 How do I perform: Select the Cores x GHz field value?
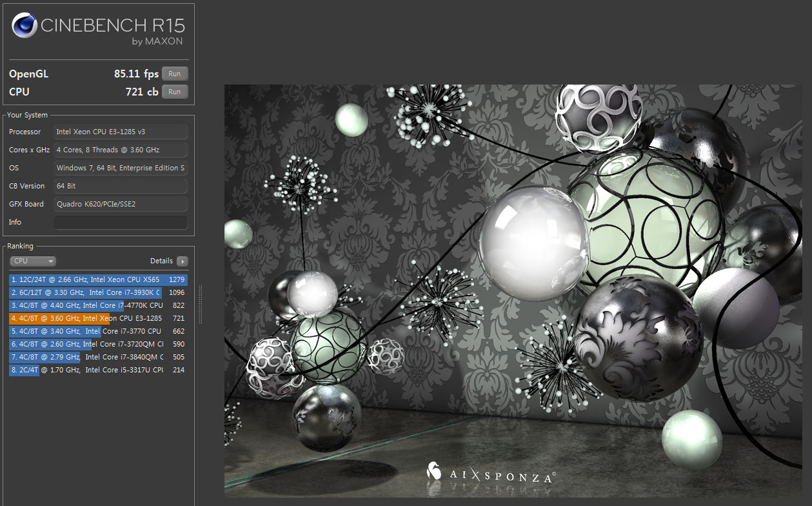pos(121,150)
